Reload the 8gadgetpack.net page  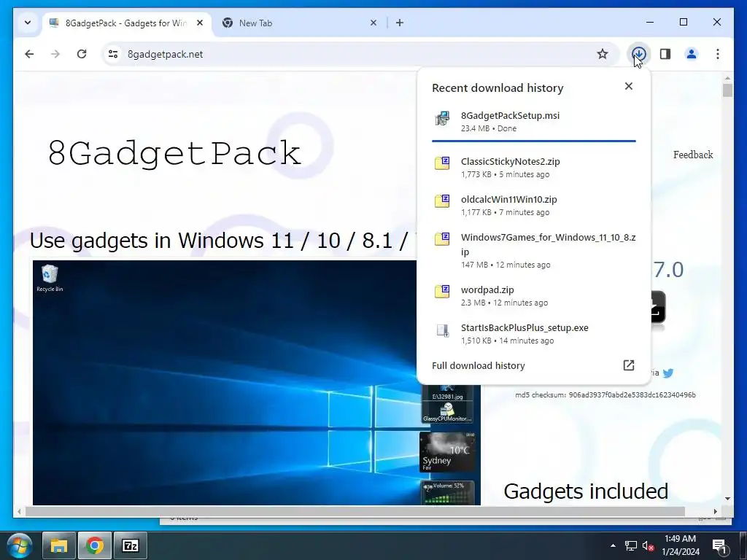click(82, 54)
